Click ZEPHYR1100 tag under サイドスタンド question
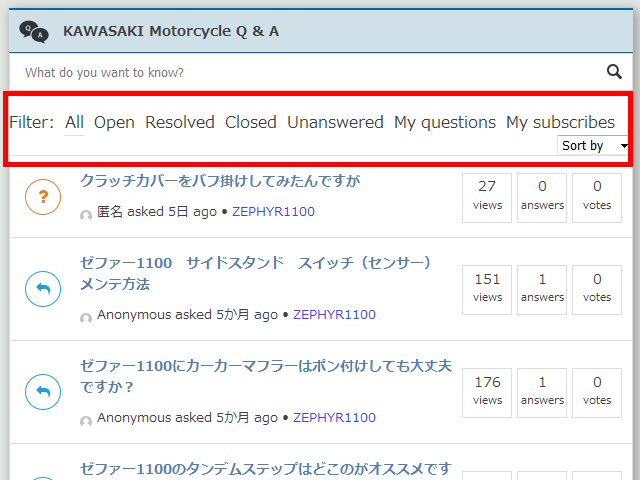The image size is (640, 480). (x=334, y=314)
